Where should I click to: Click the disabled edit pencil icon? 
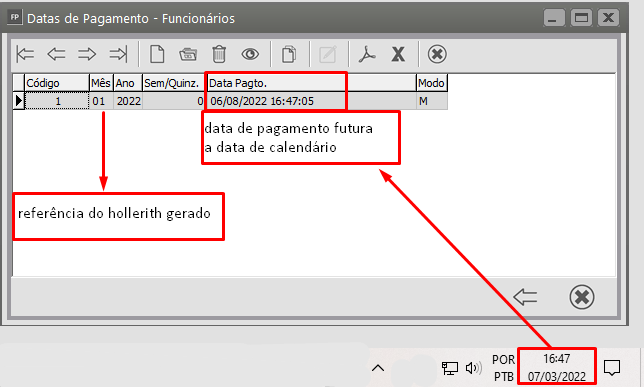pos(328,54)
